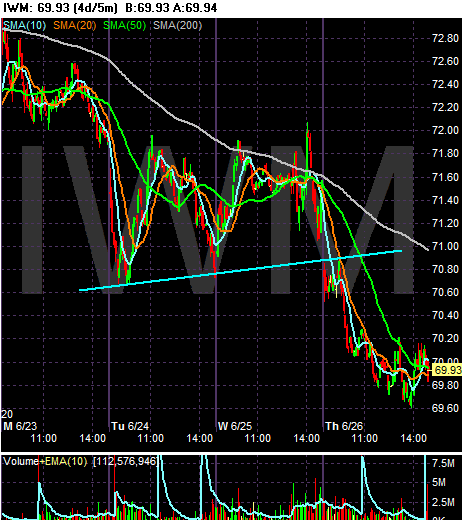Click the 72.60 price axis label
Viewport: 463px width, 523px height.
(x=445, y=61)
